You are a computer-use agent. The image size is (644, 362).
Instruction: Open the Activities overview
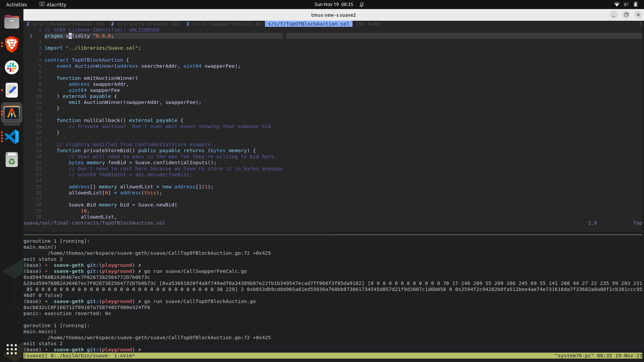16,4
